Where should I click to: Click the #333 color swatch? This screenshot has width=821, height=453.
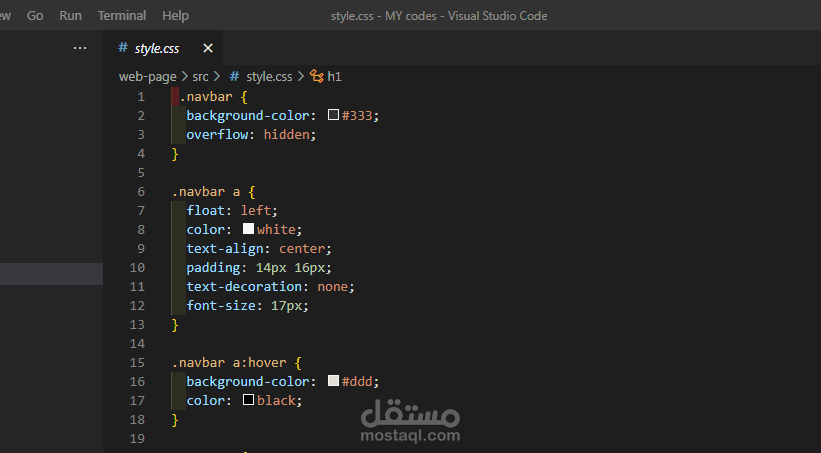334,115
